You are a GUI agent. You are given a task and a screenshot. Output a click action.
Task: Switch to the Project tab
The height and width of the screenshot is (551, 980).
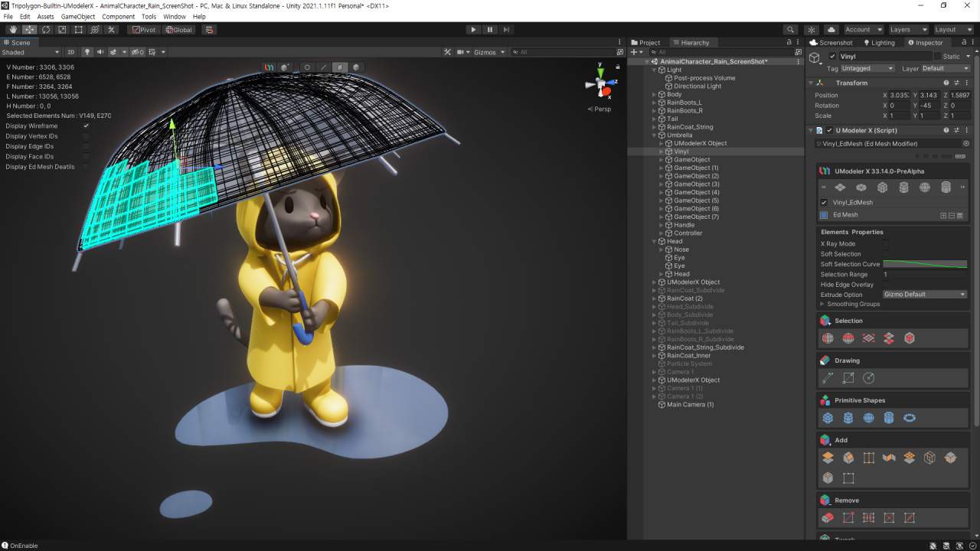647,43
